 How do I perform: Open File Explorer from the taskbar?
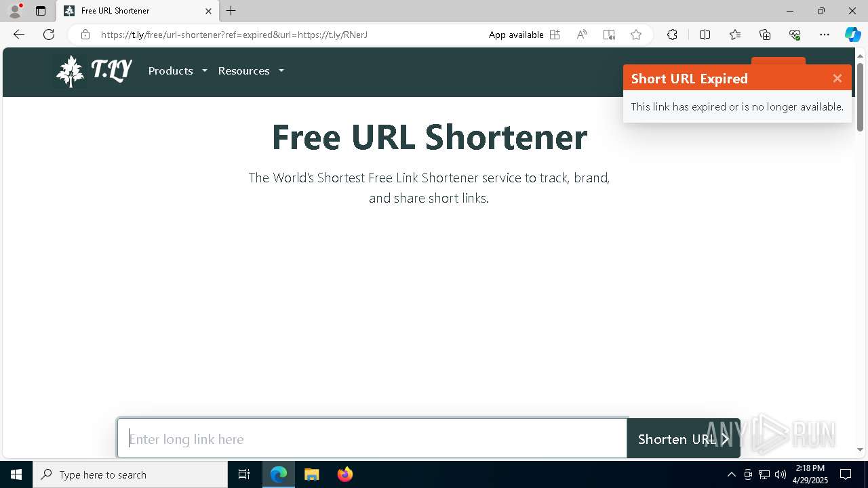pyautogui.click(x=312, y=474)
